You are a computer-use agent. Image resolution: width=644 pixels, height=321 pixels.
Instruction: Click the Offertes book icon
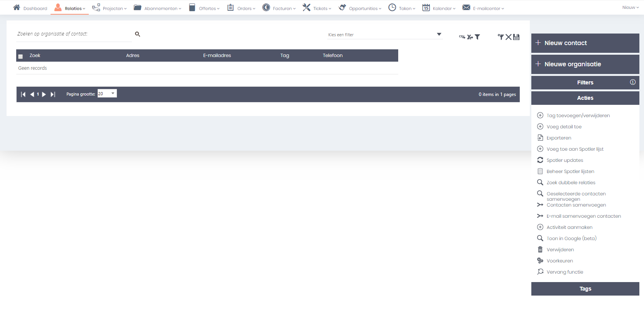coord(192,7)
